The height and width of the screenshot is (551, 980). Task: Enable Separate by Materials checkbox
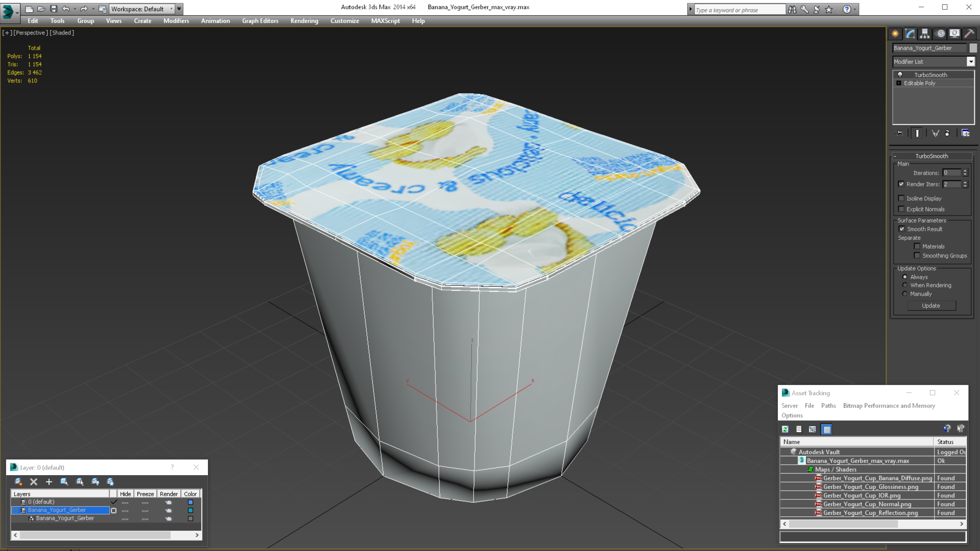[x=917, y=246]
